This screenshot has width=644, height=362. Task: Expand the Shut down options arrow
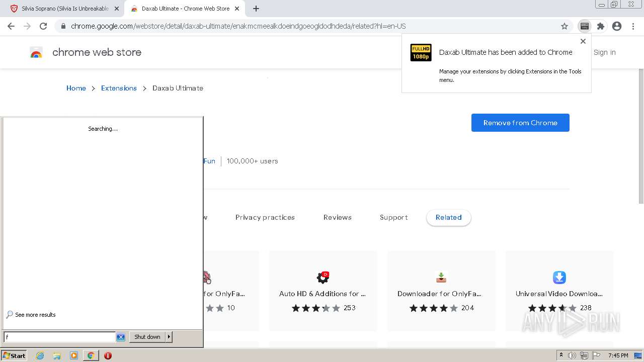tap(169, 337)
